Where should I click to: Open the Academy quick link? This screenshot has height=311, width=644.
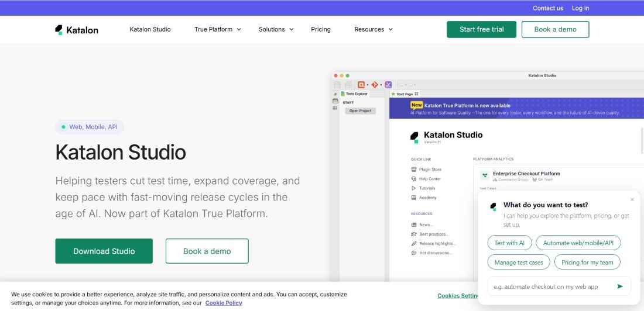pyautogui.click(x=427, y=198)
